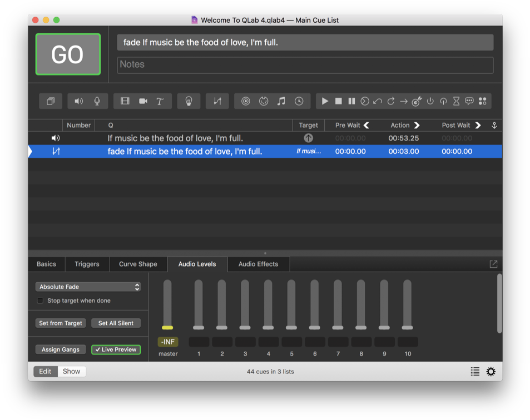Screen dimensions: 530x420
Task: Click Set from Target button
Action: click(x=61, y=323)
